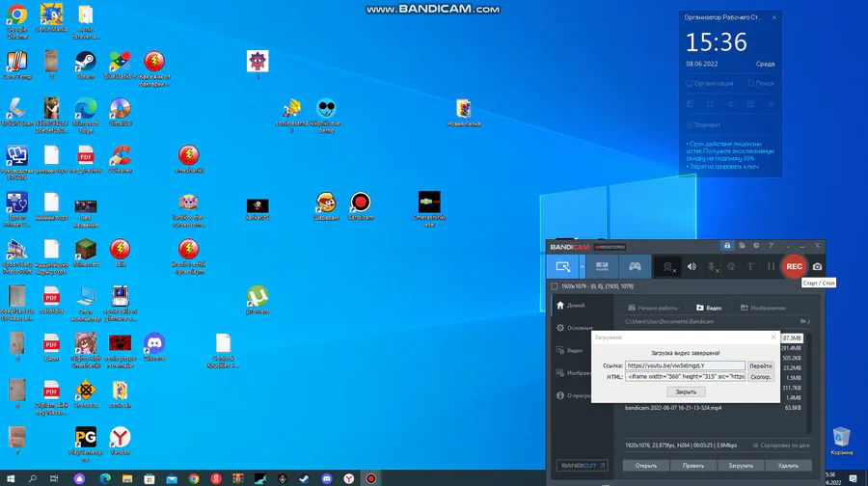Click Bandicam record icon on taskbar
Viewport: 868px width, 486px height.
371,478
